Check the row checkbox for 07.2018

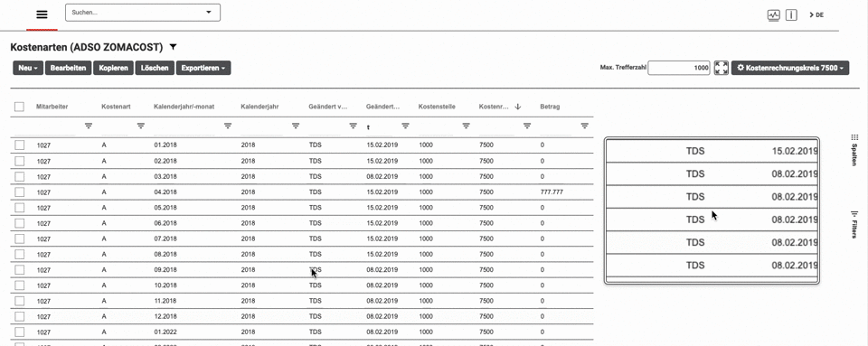[20, 238]
